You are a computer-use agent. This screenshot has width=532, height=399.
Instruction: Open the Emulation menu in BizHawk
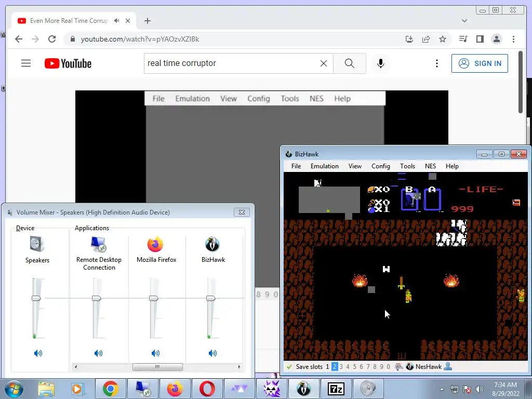324,166
